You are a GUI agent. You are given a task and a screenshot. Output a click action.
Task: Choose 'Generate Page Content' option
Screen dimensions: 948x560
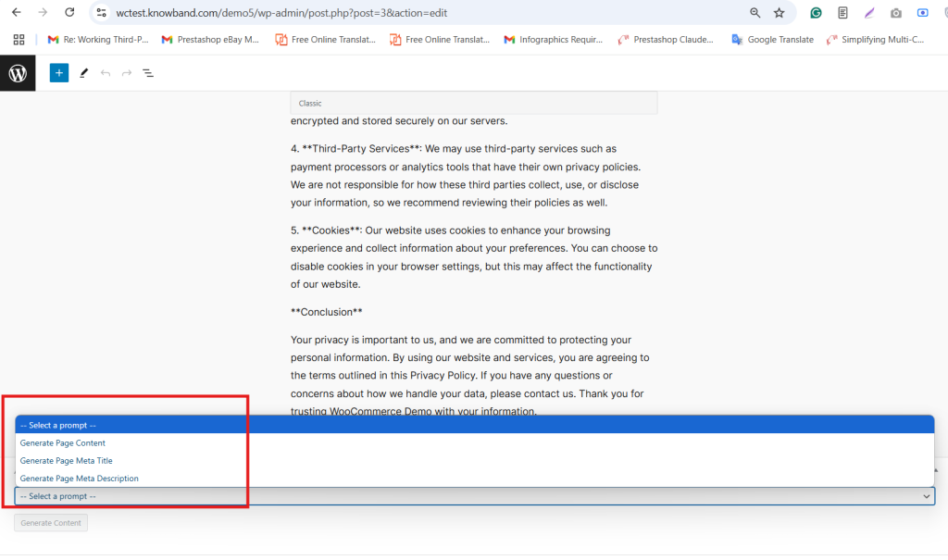(x=475, y=442)
